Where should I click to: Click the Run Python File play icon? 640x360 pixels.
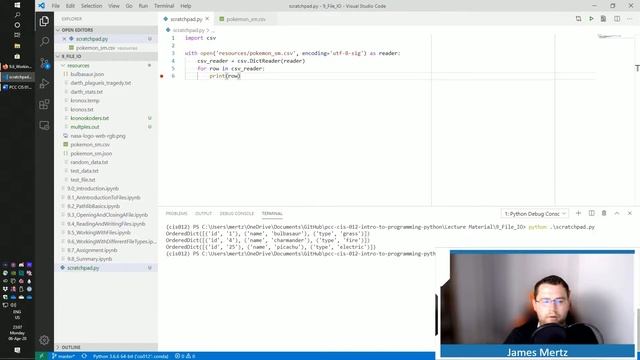[x=591, y=19]
